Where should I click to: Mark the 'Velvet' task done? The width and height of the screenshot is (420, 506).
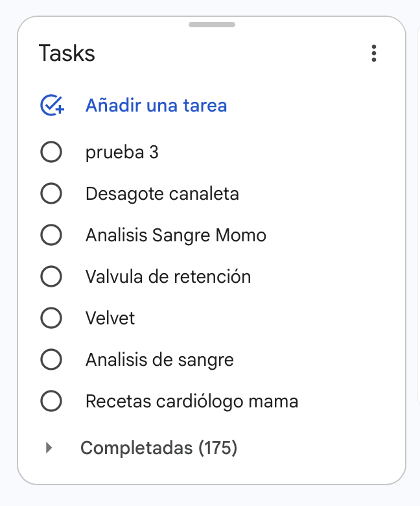coord(51,319)
